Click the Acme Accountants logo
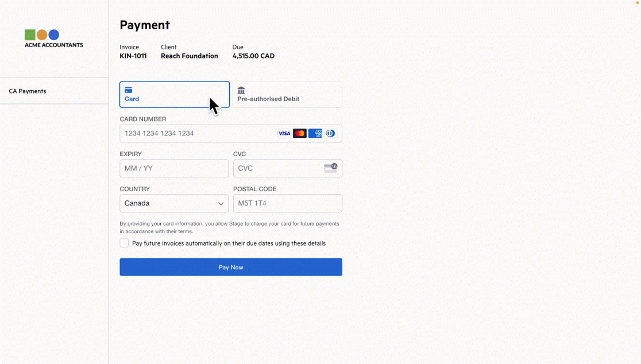641x364 pixels. pyautogui.click(x=53, y=39)
